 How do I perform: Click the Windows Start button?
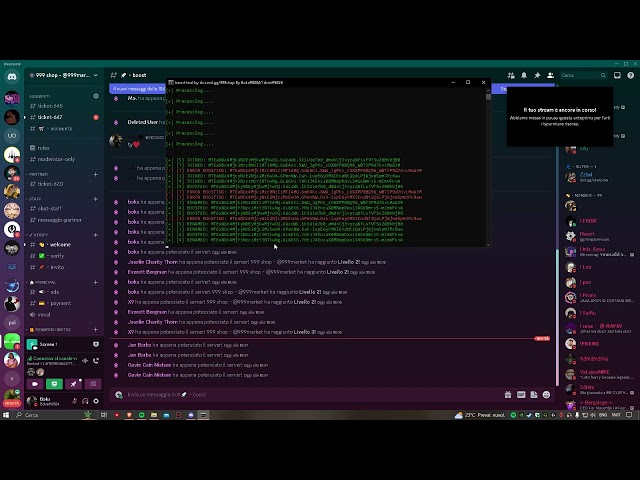(x=6, y=415)
